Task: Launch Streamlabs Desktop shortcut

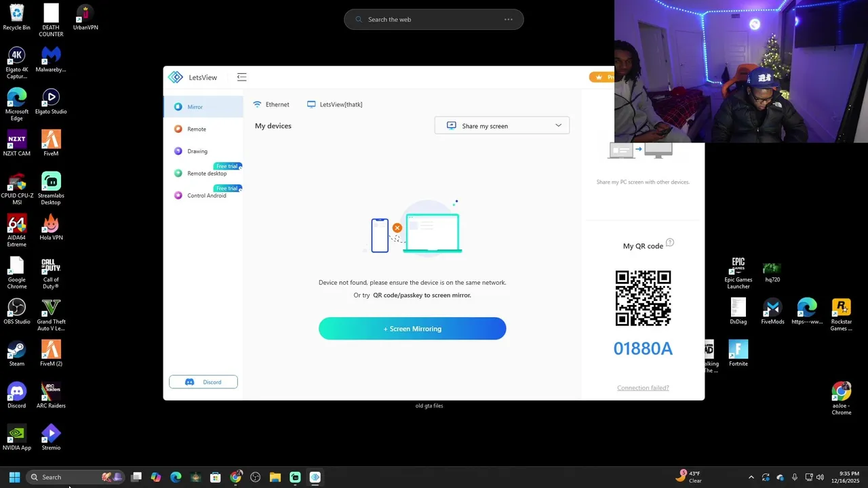Action: click(x=51, y=189)
